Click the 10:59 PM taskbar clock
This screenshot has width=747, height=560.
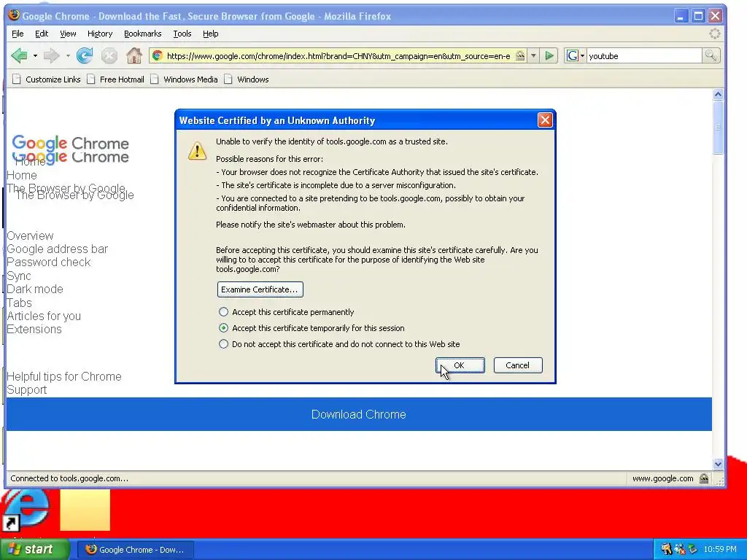720,550
